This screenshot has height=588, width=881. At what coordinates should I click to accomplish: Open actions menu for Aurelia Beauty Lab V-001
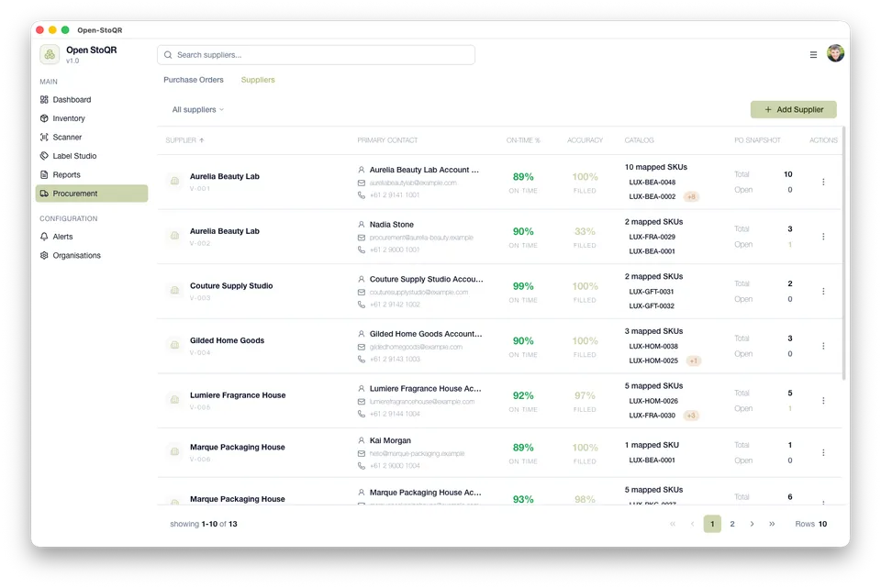coord(823,182)
